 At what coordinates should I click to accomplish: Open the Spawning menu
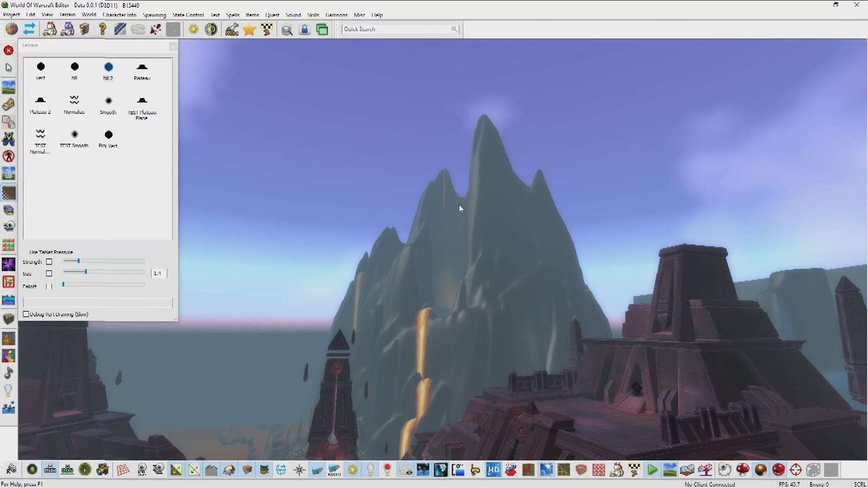tap(154, 15)
